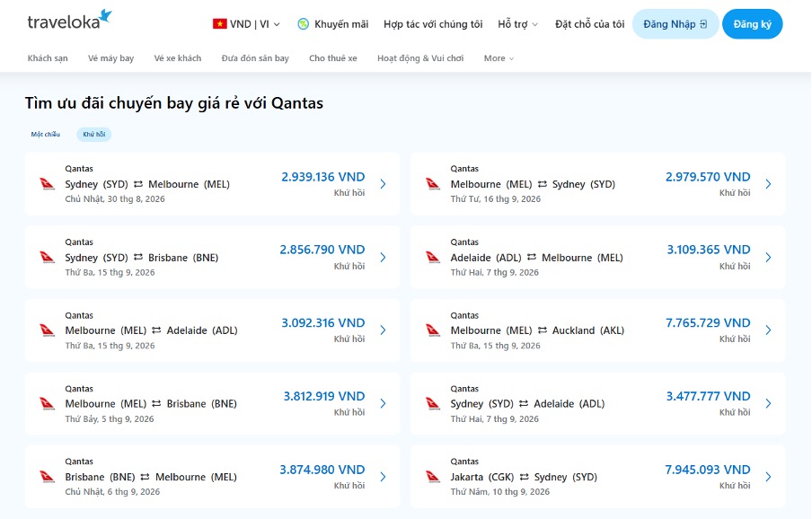Expand the More menu
812x519 pixels.
[x=499, y=58]
